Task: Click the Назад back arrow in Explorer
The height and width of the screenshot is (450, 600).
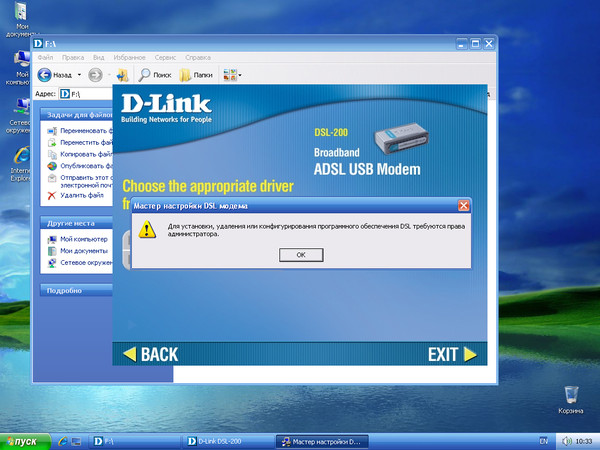Action: click(44, 75)
